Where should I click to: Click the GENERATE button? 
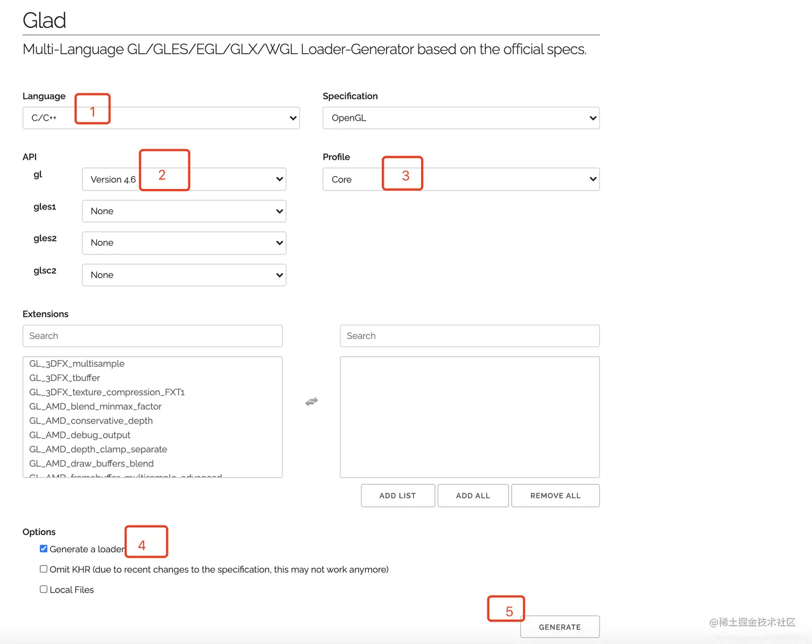point(560,627)
